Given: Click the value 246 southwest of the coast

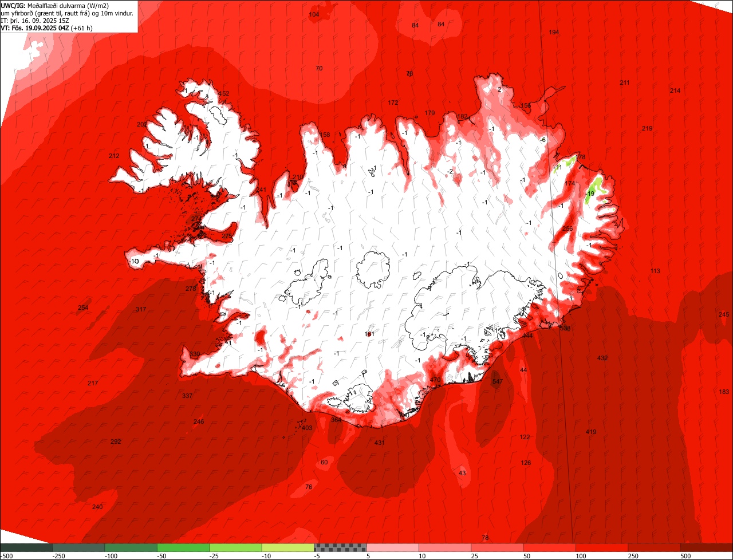Looking at the screenshot, I should tap(199, 421).
